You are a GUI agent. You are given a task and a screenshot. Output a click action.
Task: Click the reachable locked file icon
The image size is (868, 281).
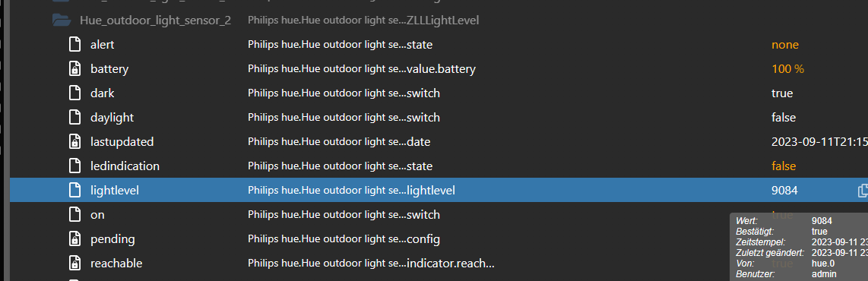pyautogui.click(x=74, y=264)
